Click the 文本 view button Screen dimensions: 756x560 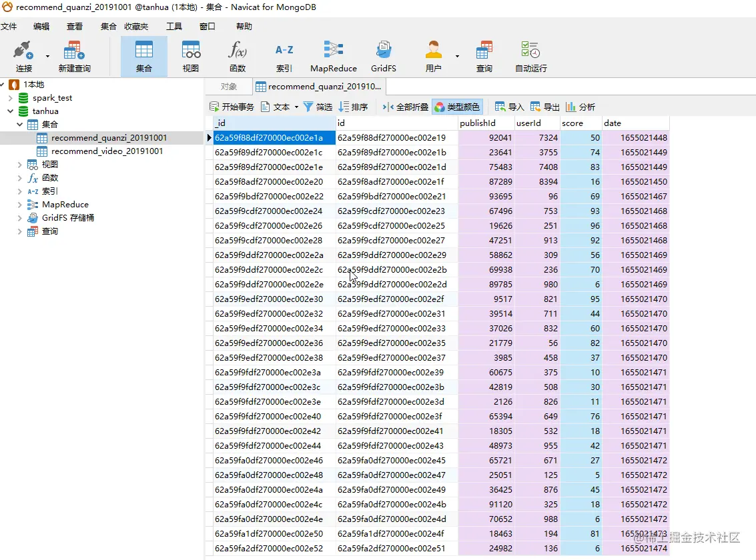point(276,107)
